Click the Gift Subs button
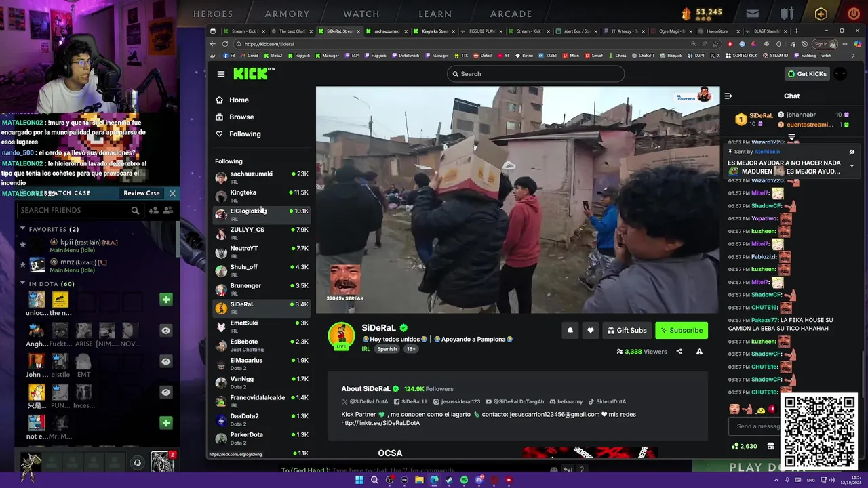 point(627,330)
